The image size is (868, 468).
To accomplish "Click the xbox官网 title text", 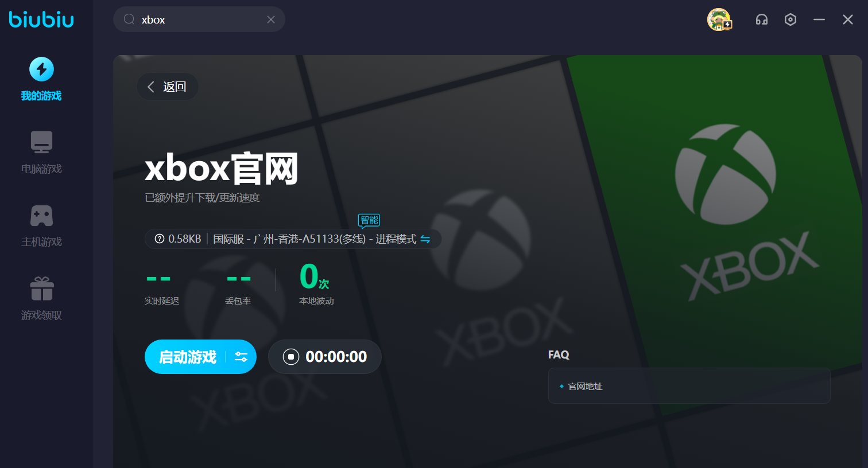I will (x=222, y=169).
